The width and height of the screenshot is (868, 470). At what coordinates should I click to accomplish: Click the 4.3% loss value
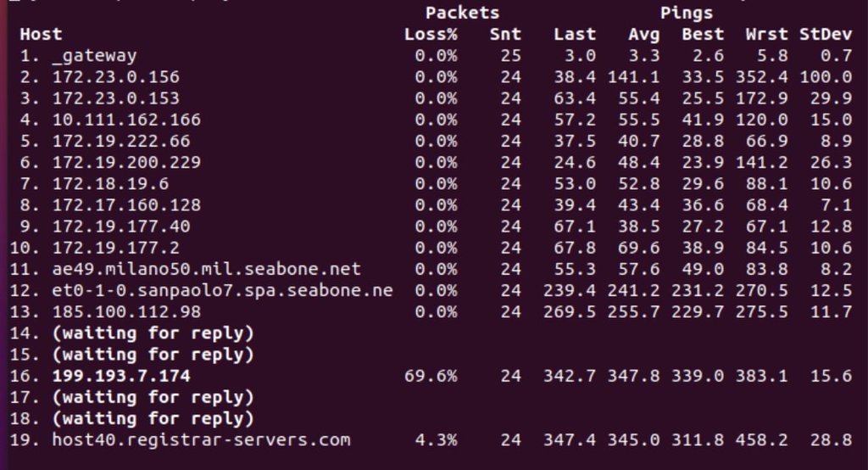(437, 440)
